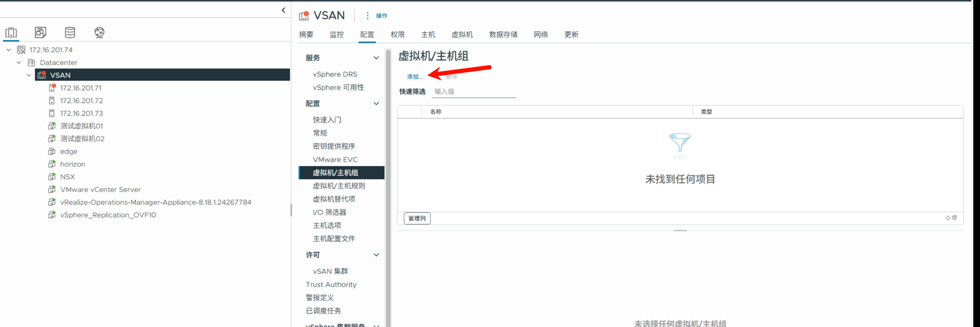Collapse the 许可 section
The width and height of the screenshot is (980, 327).
(376, 255)
